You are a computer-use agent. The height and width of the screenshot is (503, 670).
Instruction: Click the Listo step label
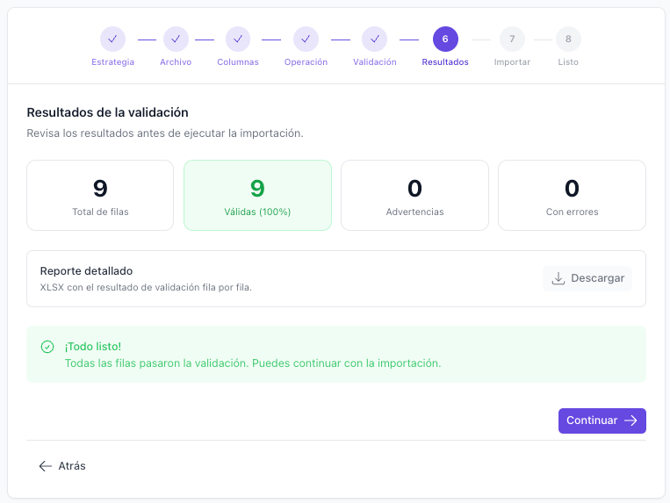pyautogui.click(x=568, y=62)
